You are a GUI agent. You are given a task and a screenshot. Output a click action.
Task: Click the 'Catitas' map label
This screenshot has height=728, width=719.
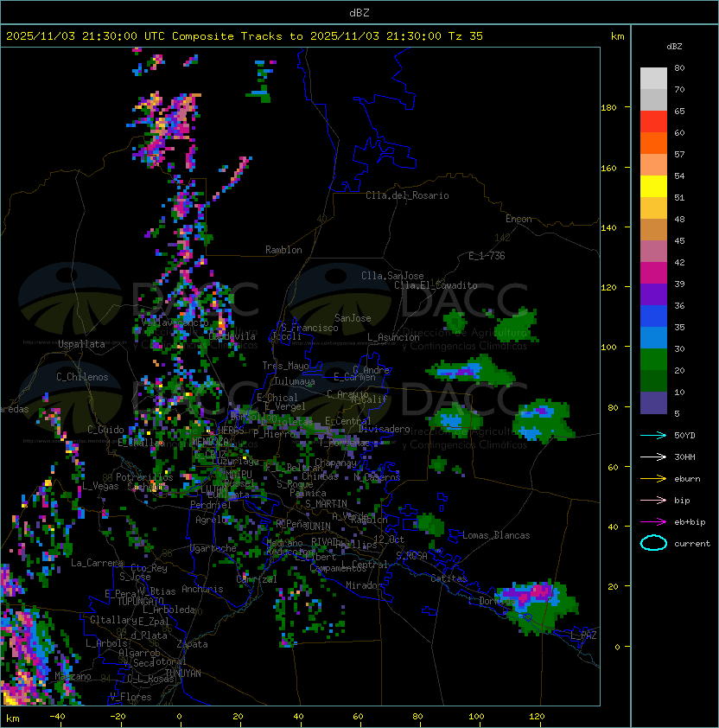coord(449,578)
